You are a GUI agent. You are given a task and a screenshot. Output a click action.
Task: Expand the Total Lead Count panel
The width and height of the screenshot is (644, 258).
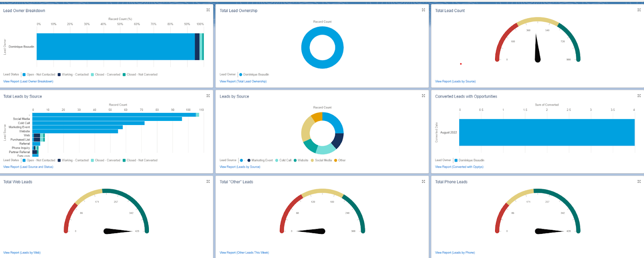639,10
